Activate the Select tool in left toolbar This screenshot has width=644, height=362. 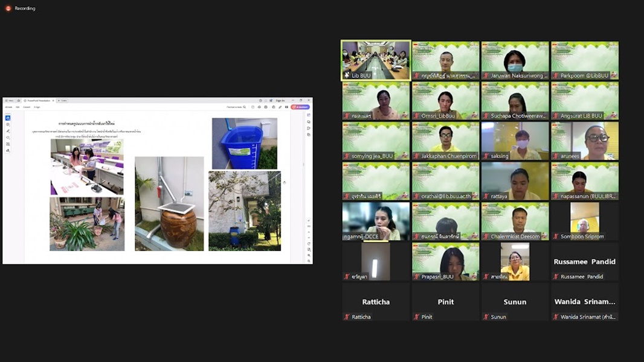(8, 118)
